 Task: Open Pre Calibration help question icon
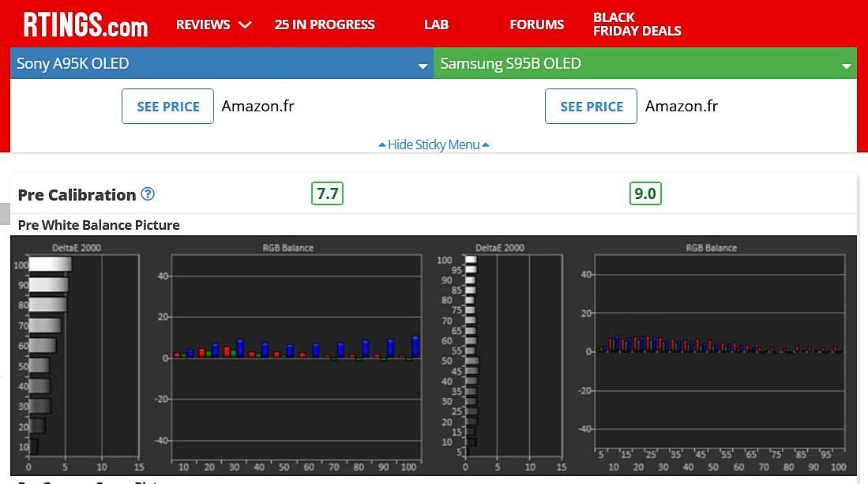pos(148,194)
